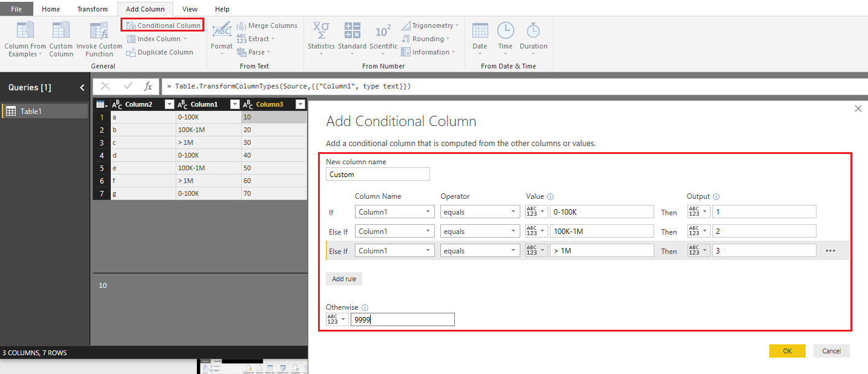Viewport: 868px width, 374px height.
Task: Open Column3 header filter dropdown
Action: [x=300, y=104]
